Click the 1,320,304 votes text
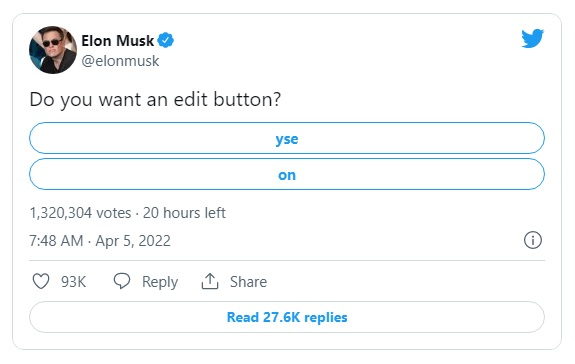The image size is (575, 364). tap(80, 213)
